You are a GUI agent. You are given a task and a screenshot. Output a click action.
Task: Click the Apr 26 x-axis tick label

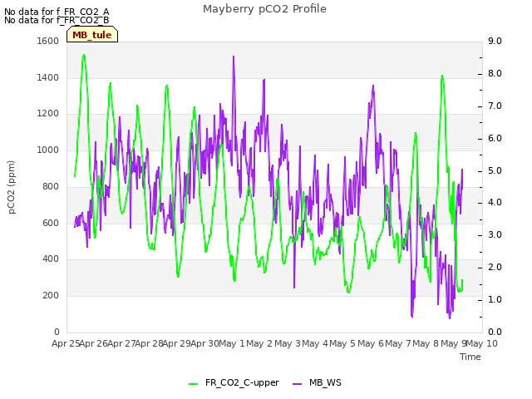click(x=94, y=343)
